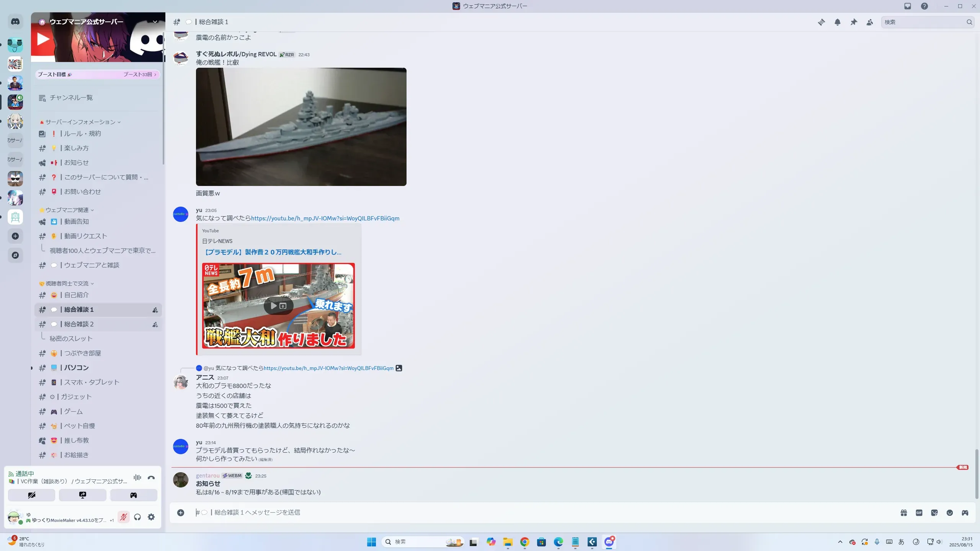Click the ブースト目標 progress bar
This screenshot has height=551, width=980.
pyautogui.click(x=97, y=75)
